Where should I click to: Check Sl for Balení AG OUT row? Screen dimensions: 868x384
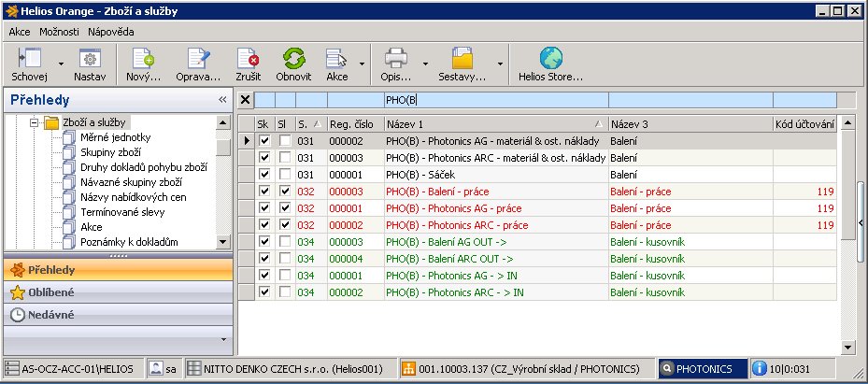pyautogui.click(x=285, y=242)
